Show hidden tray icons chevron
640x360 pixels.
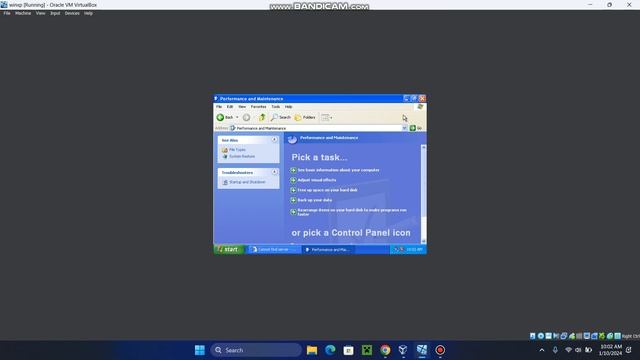(x=542, y=350)
